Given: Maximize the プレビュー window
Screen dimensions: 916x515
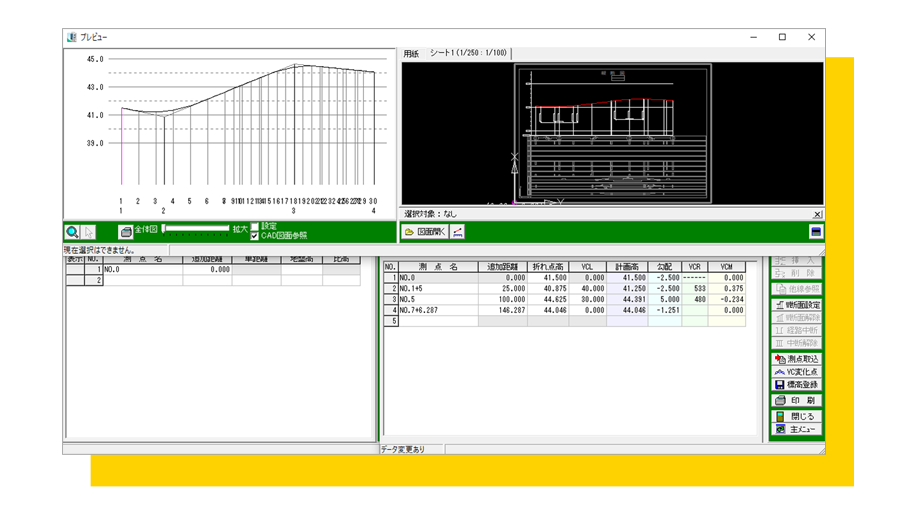Looking at the screenshot, I should point(782,37).
